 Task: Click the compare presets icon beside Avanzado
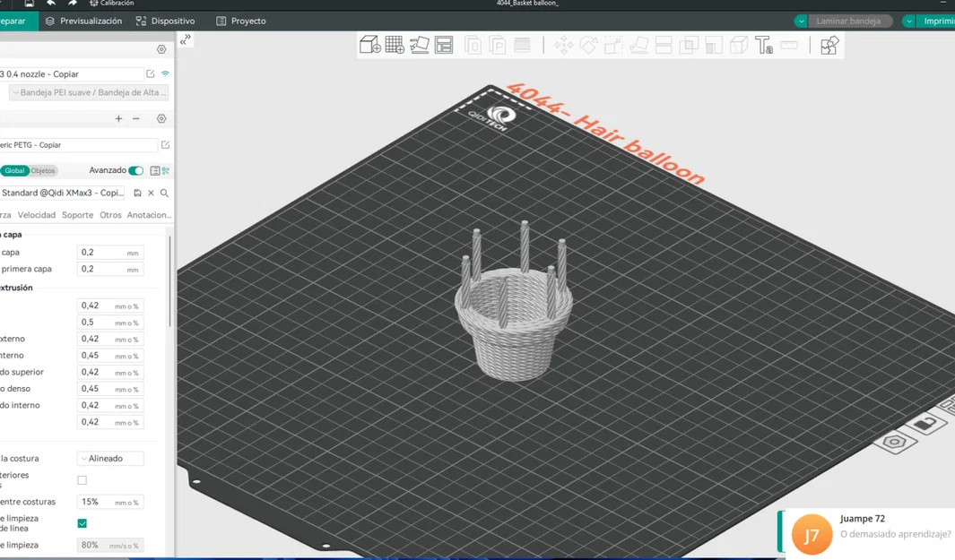(155, 170)
